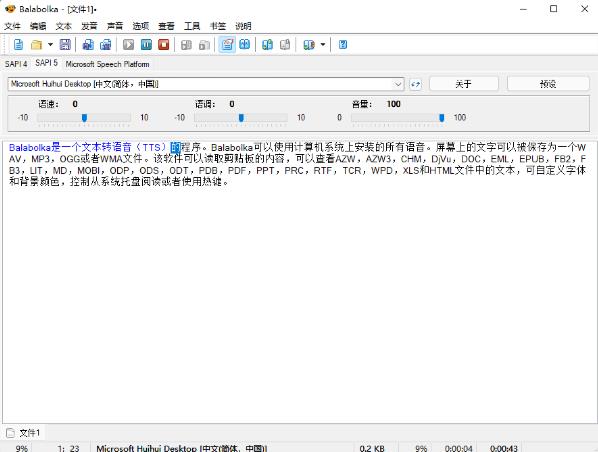Minimize the Balabolka window

(523, 9)
